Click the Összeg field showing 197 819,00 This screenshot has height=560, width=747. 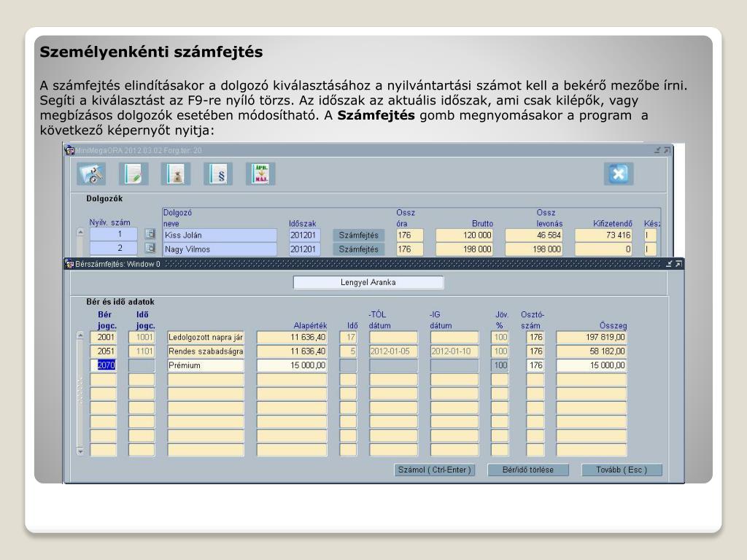[592, 338]
